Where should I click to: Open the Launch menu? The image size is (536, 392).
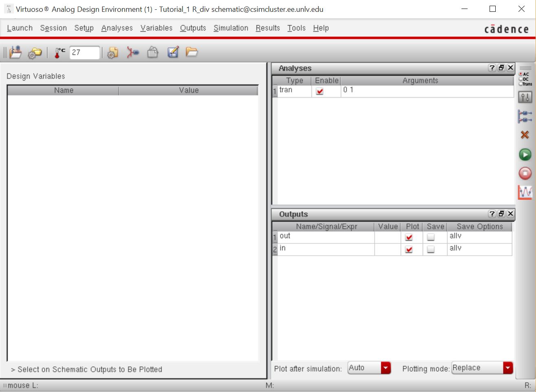[x=20, y=28]
